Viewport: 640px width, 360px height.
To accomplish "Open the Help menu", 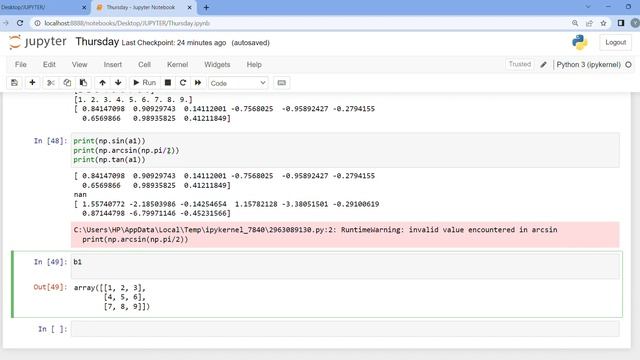I will (254, 64).
